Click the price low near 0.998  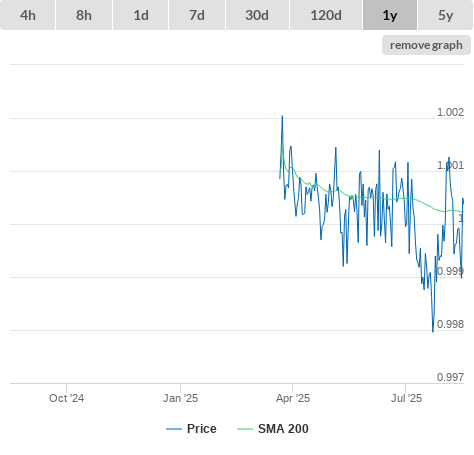(433, 331)
